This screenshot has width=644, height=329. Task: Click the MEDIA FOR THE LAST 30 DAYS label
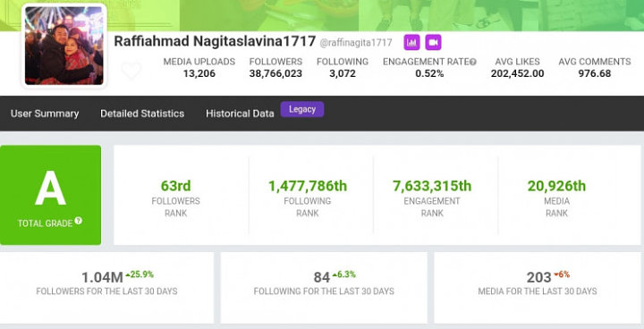click(538, 291)
